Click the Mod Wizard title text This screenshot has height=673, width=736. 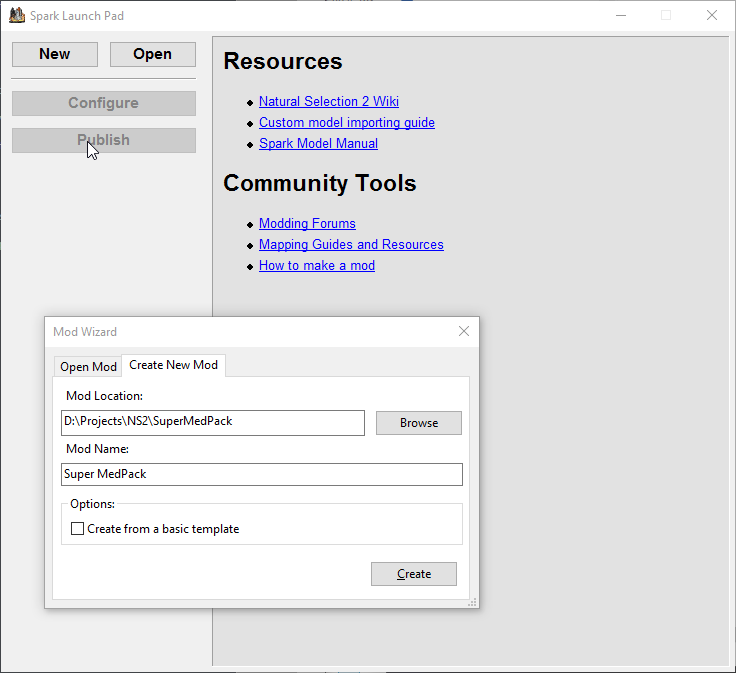point(85,332)
